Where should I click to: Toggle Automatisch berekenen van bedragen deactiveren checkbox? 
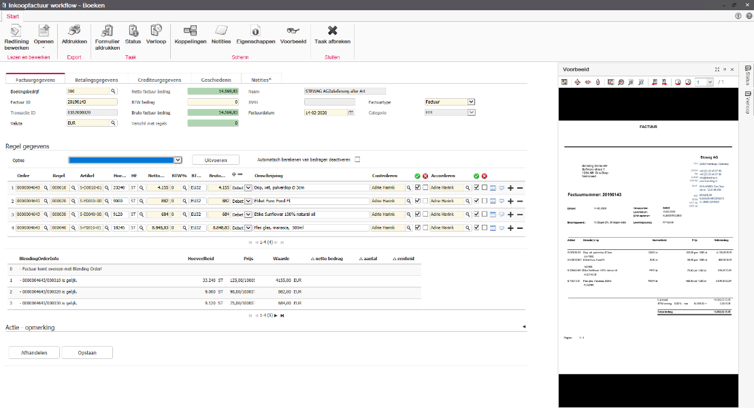coord(357,160)
